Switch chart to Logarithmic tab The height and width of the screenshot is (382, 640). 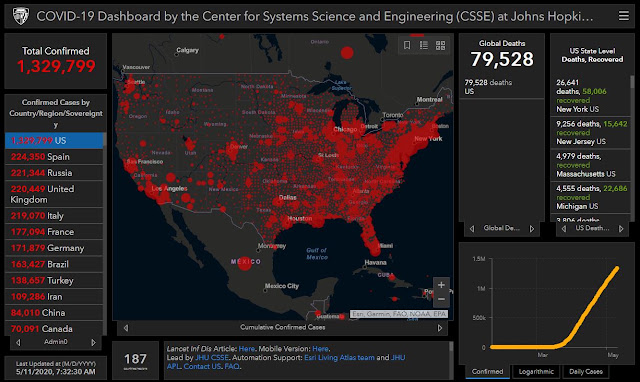point(536,371)
